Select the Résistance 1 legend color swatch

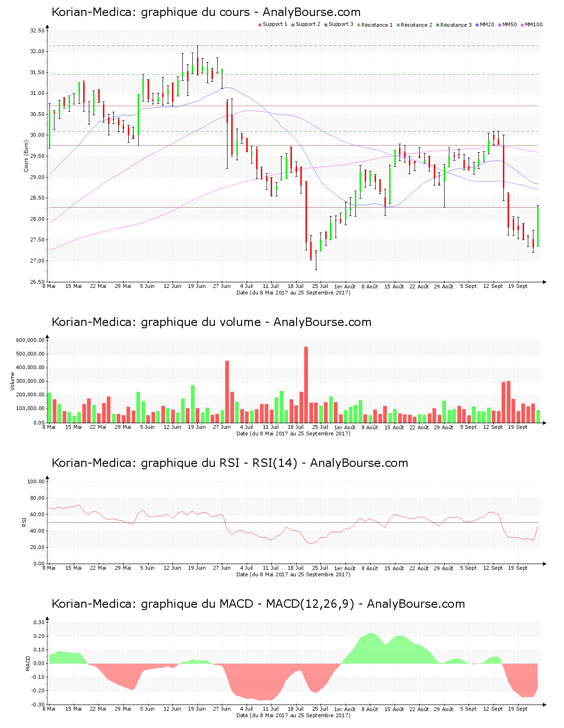tap(359, 24)
